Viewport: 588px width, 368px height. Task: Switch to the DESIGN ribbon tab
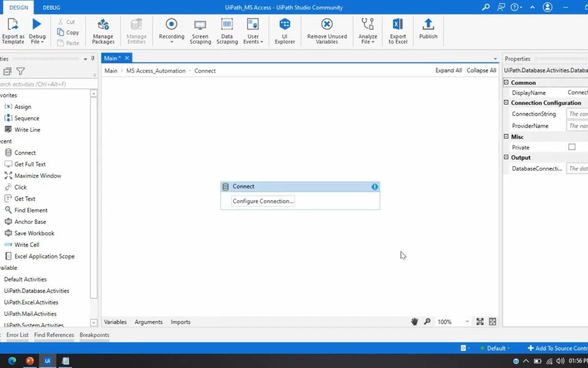click(x=18, y=8)
